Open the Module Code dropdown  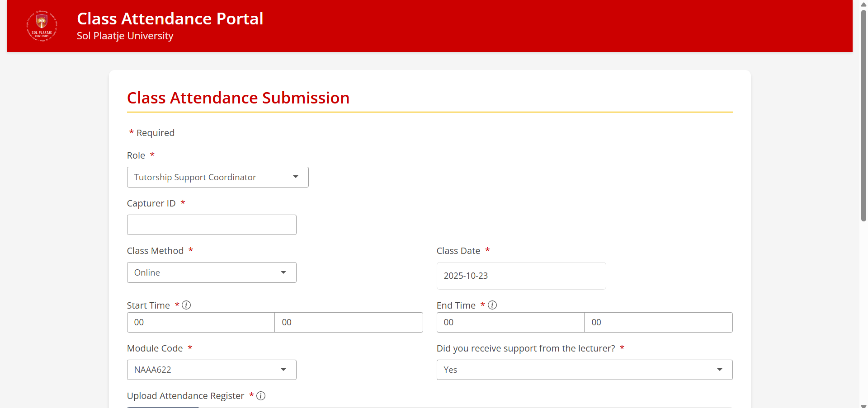point(212,370)
